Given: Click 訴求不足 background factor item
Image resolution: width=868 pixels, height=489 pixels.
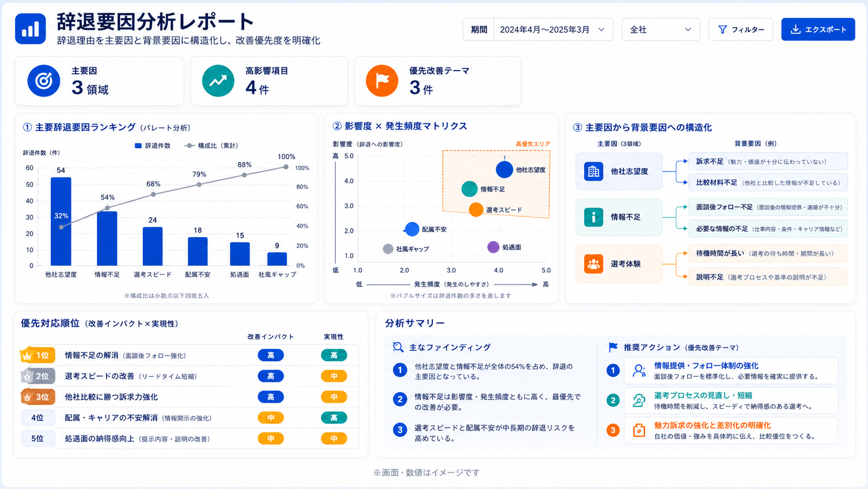Looking at the screenshot, I should pos(768,161).
